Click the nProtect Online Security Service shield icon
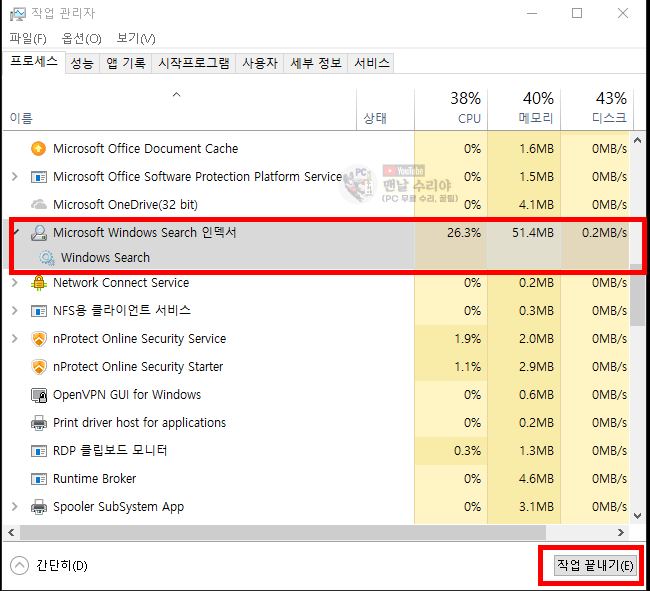 (x=39, y=339)
